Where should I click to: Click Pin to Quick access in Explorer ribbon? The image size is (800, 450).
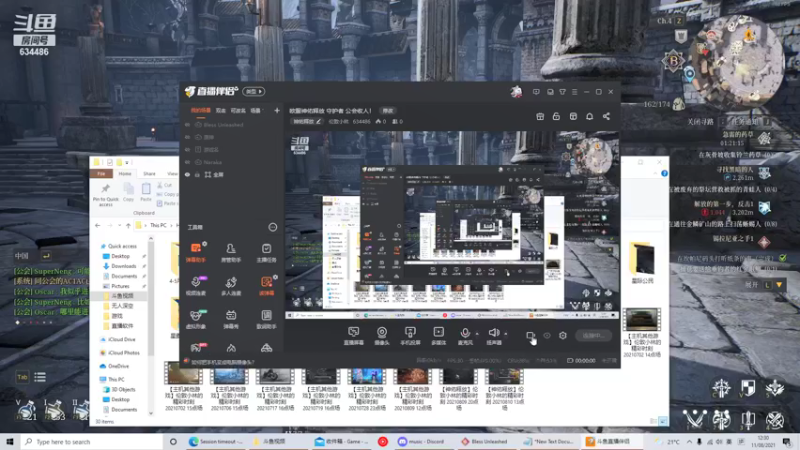[x=106, y=195]
